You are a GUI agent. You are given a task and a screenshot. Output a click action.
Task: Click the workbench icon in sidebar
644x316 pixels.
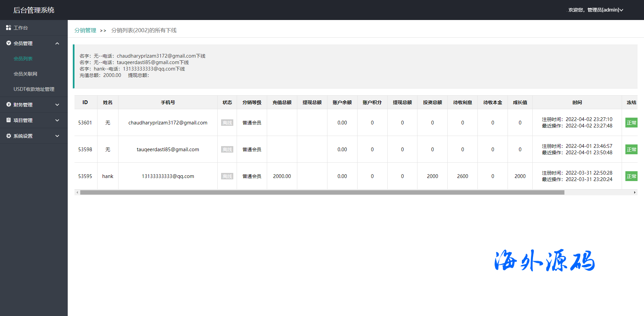coord(8,27)
